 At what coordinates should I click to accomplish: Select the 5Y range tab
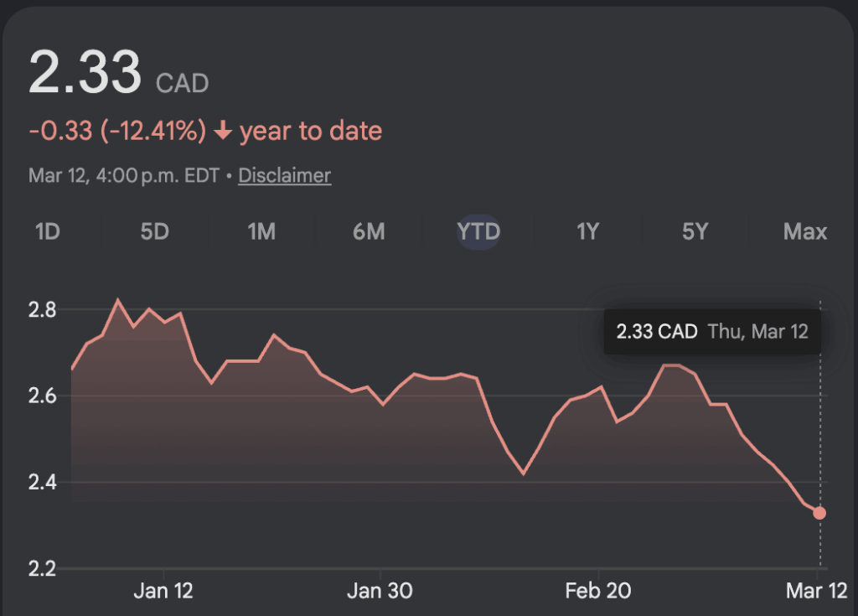click(x=695, y=231)
